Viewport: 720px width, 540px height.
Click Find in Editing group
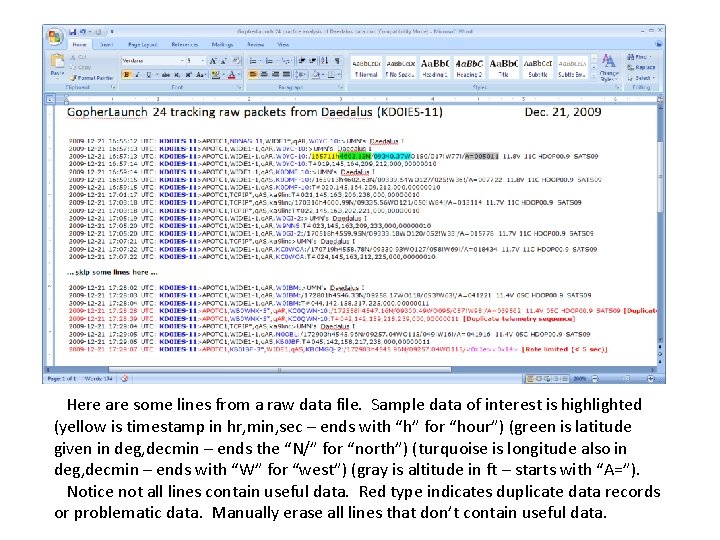click(640, 56)
